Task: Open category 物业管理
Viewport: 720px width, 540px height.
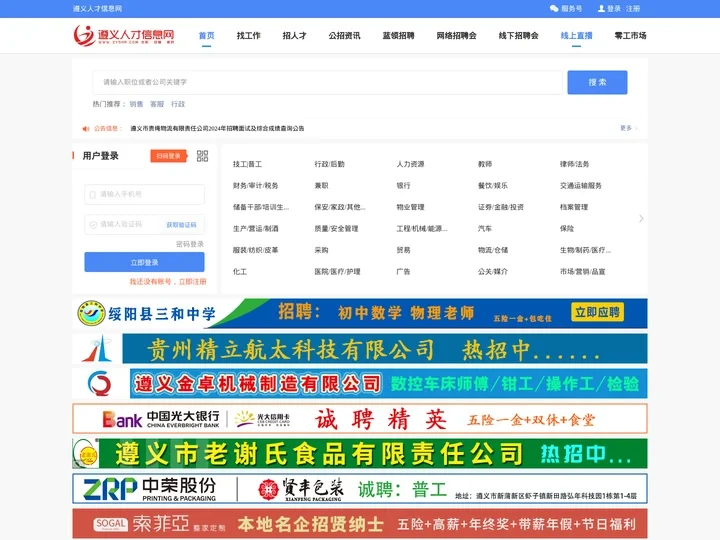Action: point(411,207)
